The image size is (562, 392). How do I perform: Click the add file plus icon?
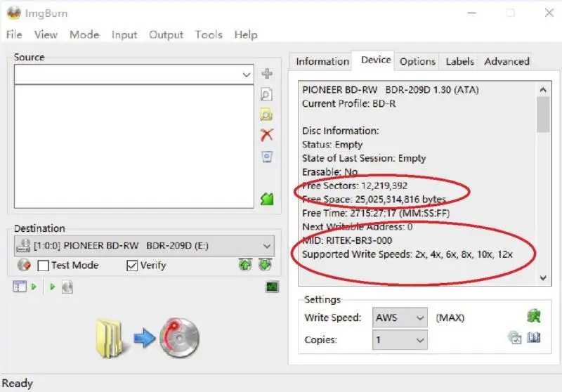tap(267, 74)
